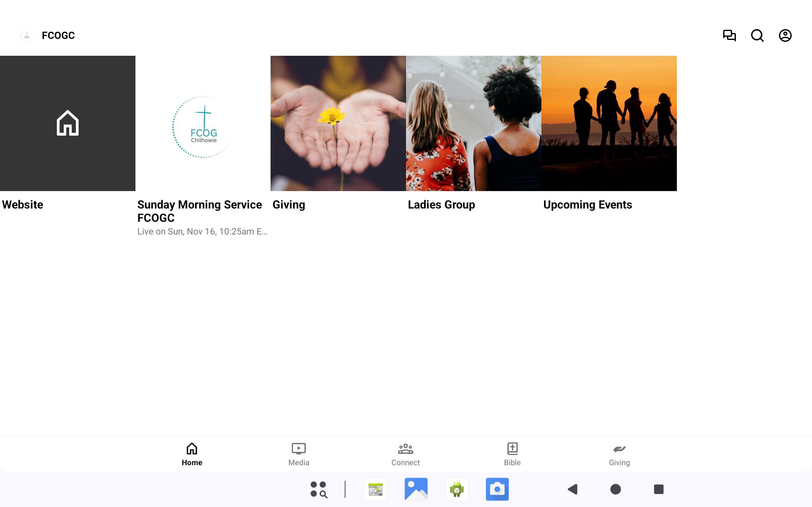Open the app drawer search icon
This screenshot has height=507, width=812.
click(318, 489)
